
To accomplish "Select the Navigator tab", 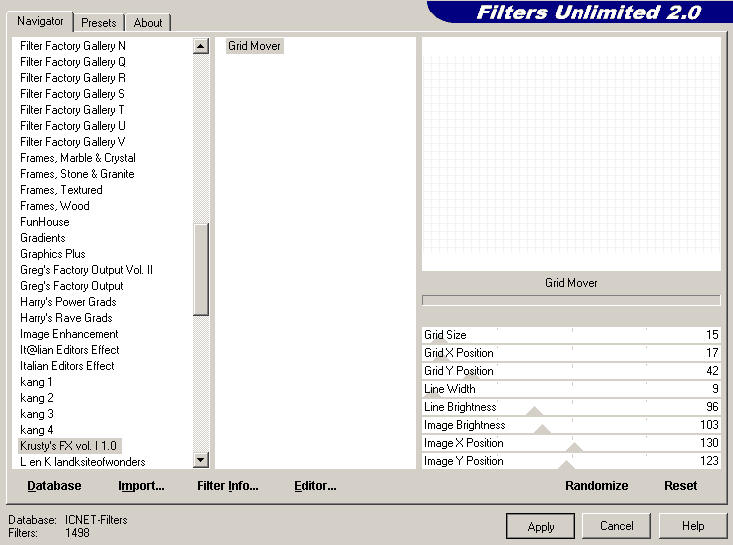I will pyautogui.click(x=41, y=21).
